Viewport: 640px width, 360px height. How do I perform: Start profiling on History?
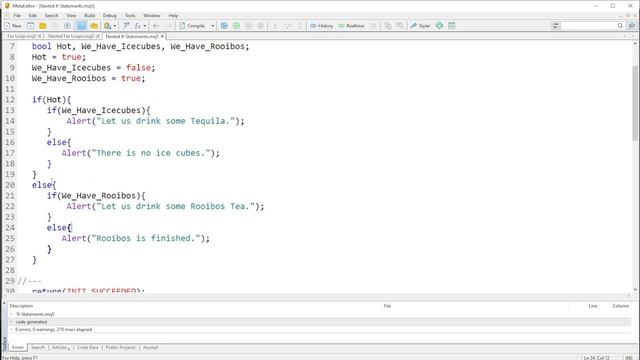coord(322,26)
